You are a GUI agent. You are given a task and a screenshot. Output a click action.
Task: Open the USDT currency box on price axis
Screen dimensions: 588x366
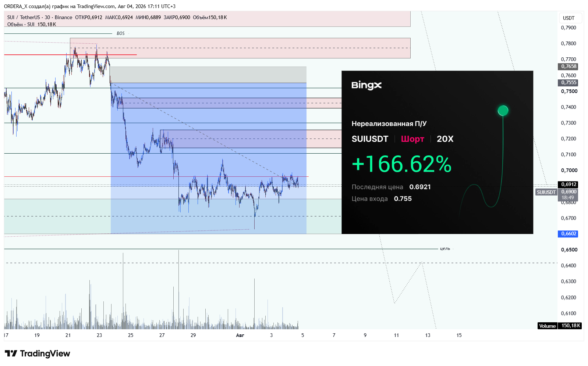[x=571, y=18]
